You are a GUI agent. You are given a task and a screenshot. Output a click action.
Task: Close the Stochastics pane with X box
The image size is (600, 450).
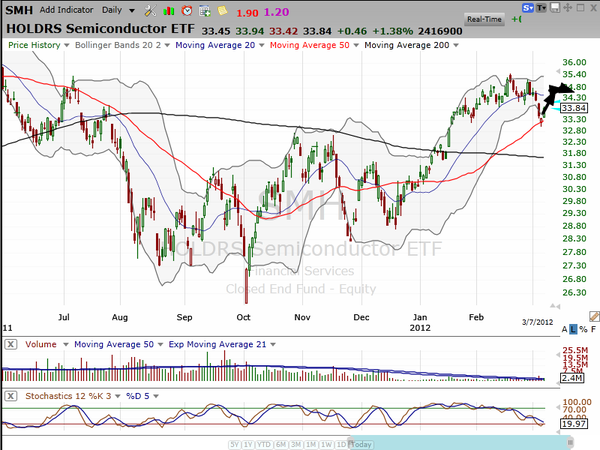11,396
